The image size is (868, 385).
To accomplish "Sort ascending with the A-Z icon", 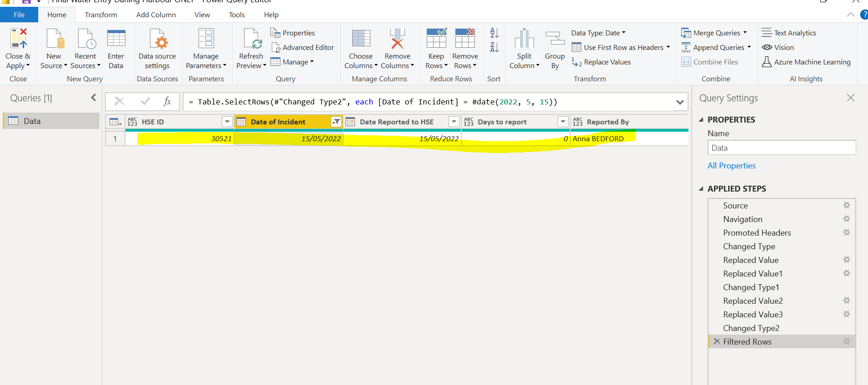I will [x=494, y=33].
